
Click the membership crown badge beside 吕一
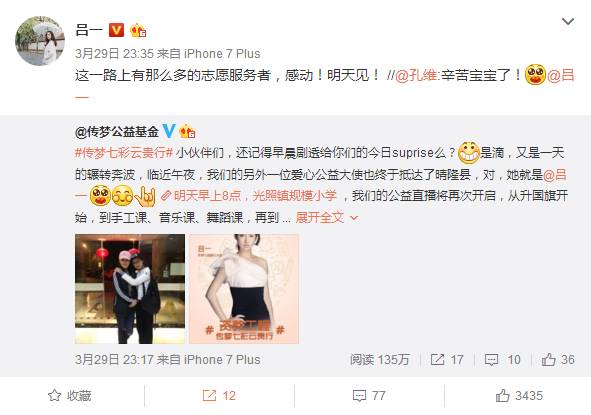pos(138,30)
